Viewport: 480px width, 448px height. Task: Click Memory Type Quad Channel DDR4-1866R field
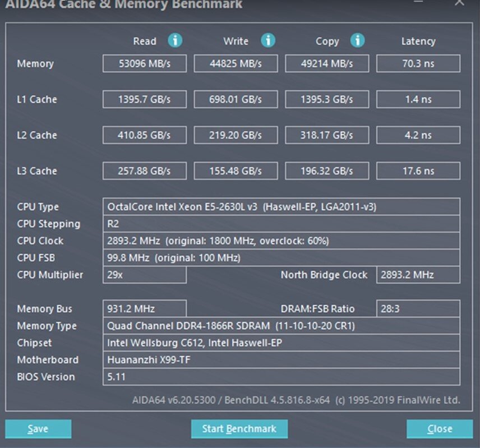point(281,326)
